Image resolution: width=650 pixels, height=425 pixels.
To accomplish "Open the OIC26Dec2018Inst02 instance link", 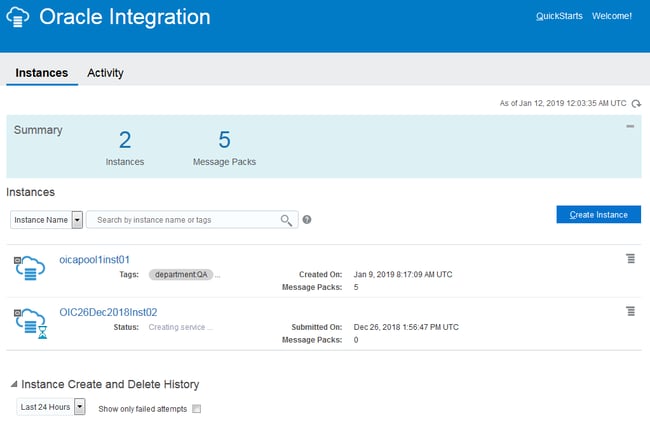I will coord(108,312).
